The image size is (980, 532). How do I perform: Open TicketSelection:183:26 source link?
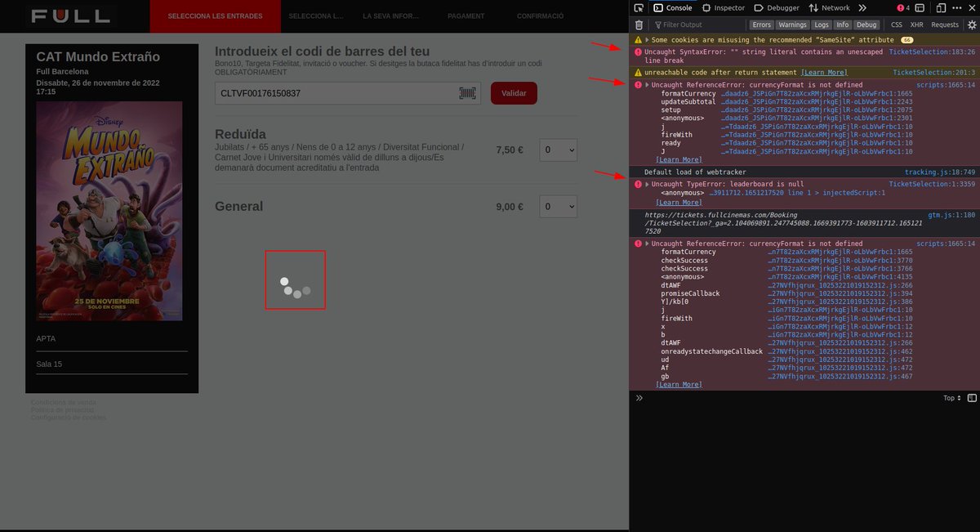point(932,51)
